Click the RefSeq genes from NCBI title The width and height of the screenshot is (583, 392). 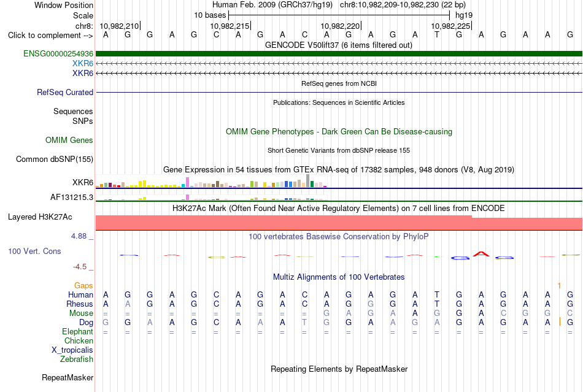pos(339,83)
